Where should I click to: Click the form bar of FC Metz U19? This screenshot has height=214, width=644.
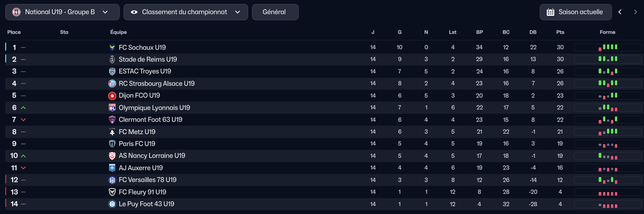[x=607, y=132]
